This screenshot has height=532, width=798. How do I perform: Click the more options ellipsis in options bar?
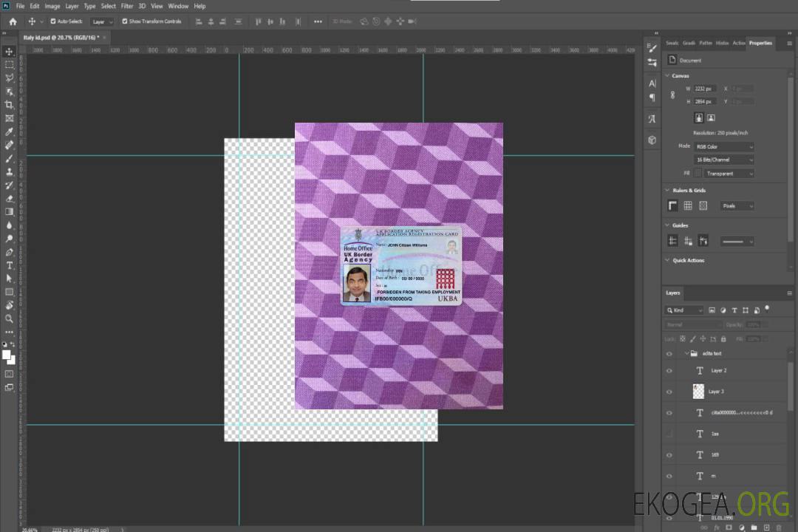(318, 21)
